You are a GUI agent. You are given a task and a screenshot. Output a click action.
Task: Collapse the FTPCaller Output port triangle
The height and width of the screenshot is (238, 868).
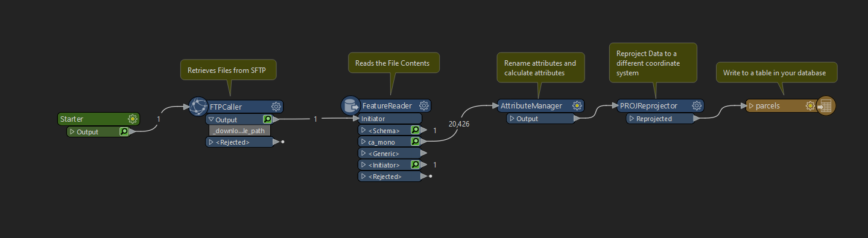(x=212, y=120)
